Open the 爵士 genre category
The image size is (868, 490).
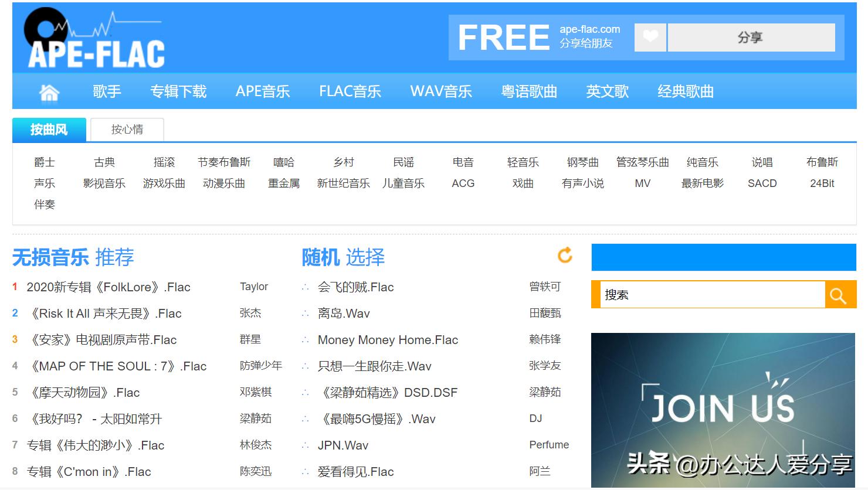pos(44,162)
